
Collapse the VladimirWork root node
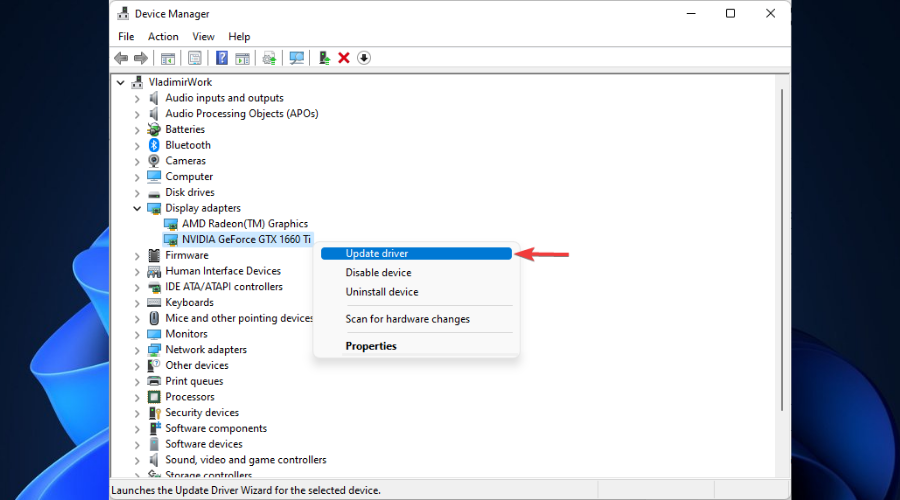pos(121,83)
